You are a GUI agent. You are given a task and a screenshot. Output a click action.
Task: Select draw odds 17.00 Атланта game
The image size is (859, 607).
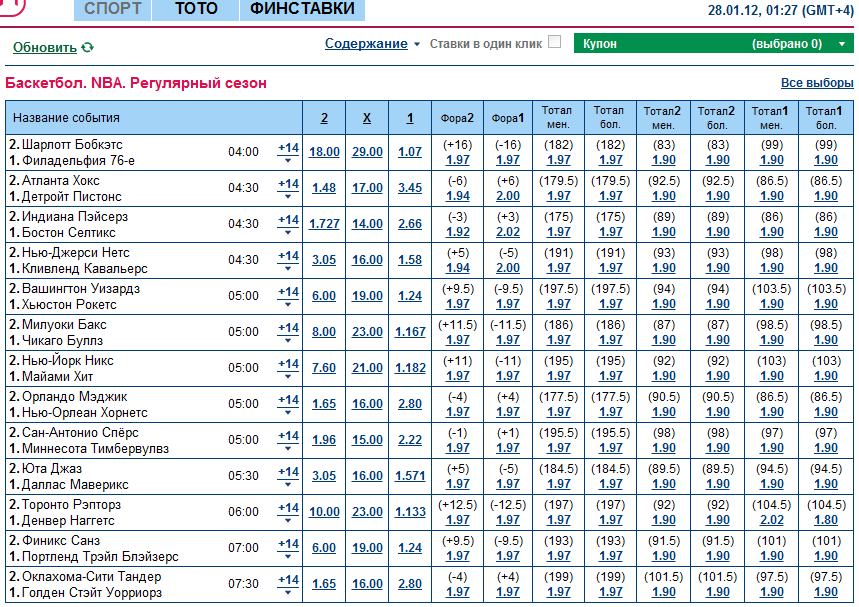coord(367,188)
